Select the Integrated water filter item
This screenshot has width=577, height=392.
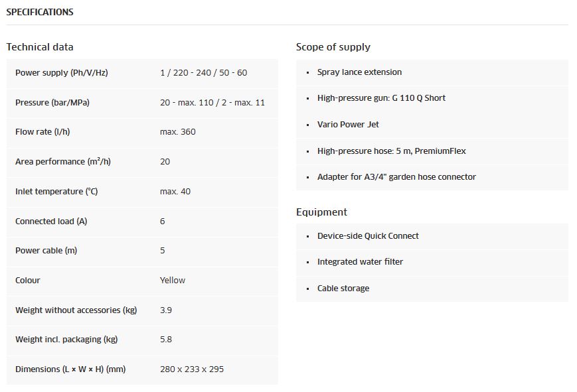pos(360,262)
